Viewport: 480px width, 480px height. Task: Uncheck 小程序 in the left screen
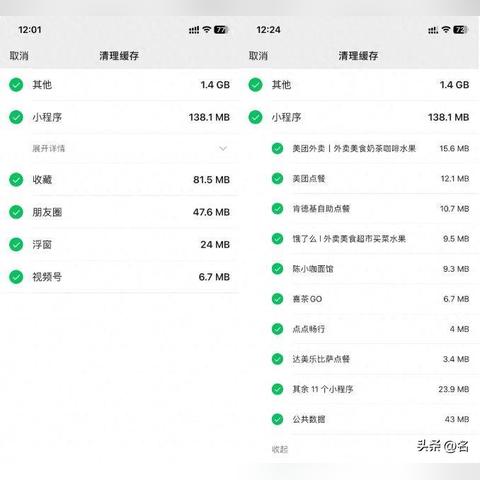16,117
